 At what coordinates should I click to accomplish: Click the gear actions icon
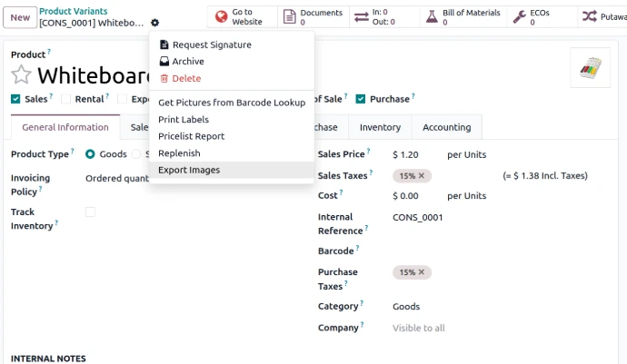pos(154,23)
